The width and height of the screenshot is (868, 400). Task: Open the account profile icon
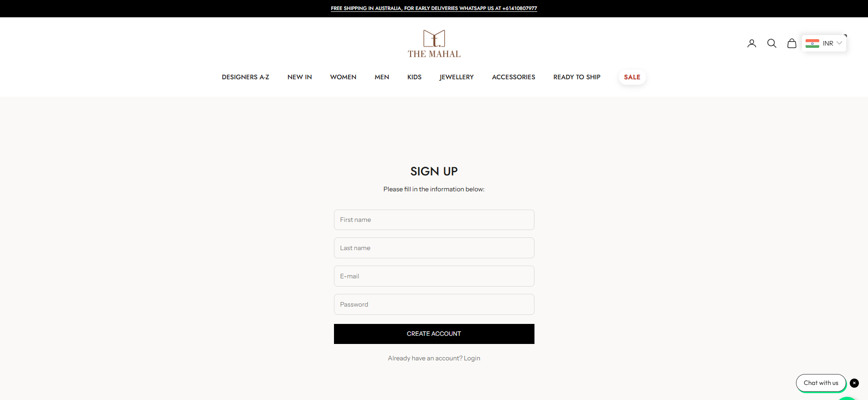pyautogui.click(x=752, y=43)
